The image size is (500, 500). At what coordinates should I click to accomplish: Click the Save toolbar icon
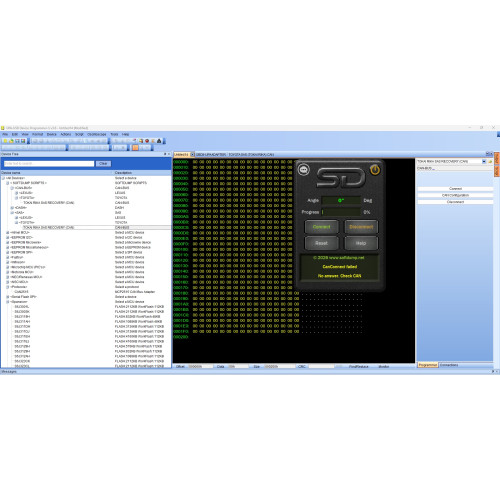(17, 141)
